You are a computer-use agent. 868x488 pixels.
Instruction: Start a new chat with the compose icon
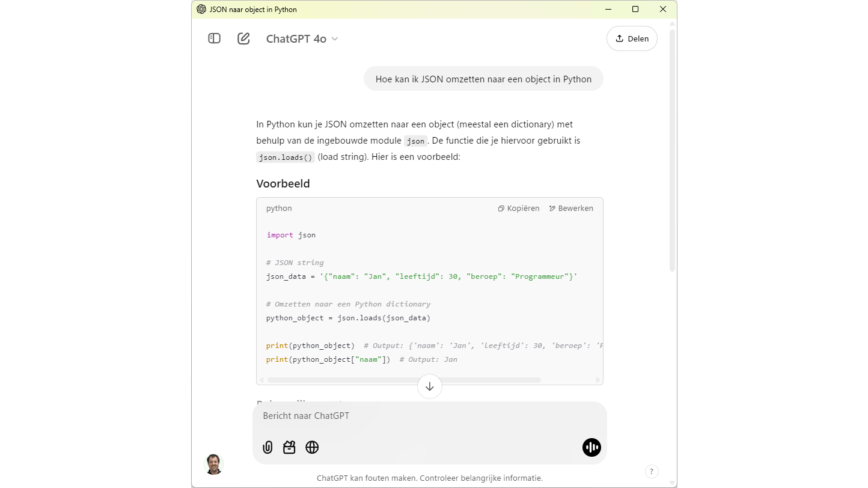[x=243, y=38]
